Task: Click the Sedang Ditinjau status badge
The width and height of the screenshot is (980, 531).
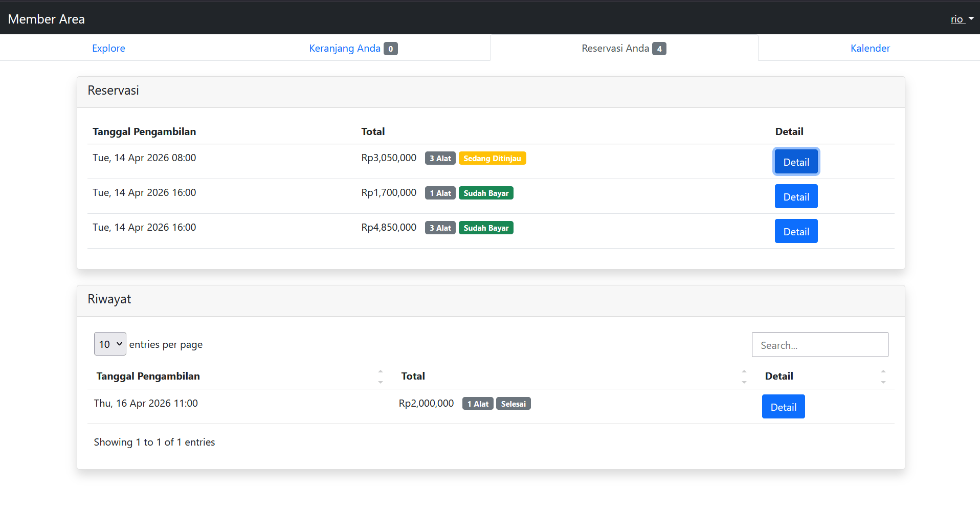Action: click(x=492, y=158)
